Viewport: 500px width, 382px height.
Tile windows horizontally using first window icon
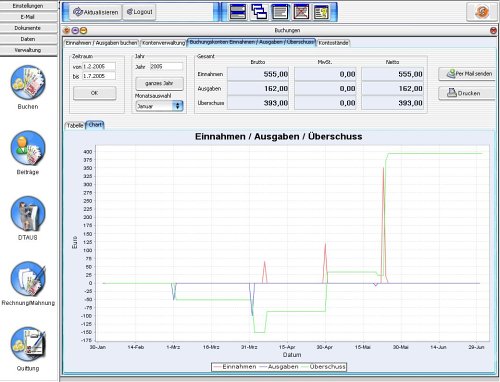(x=238, y=12)
